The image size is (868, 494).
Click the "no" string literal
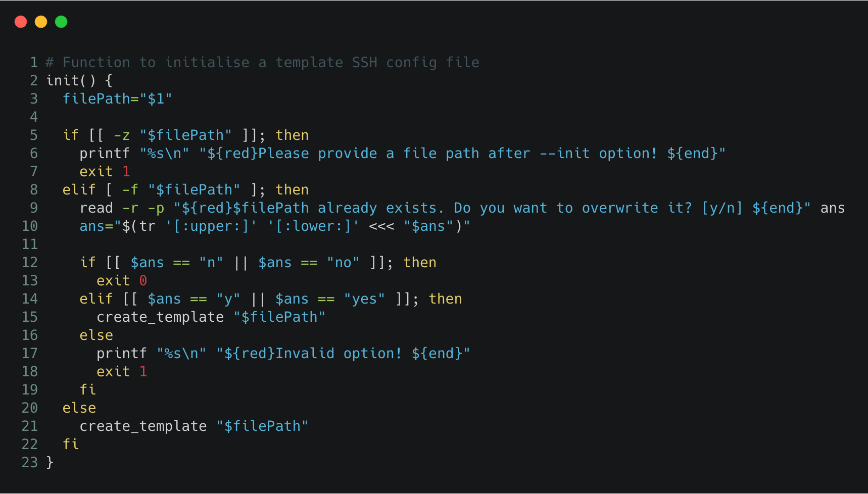pyautogui.click(x=343, y=262)
